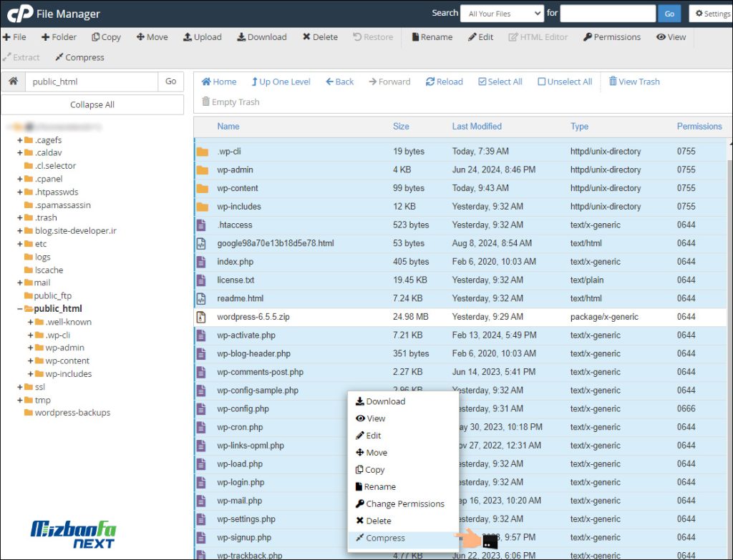Select index.php file row

pos(460,262)
